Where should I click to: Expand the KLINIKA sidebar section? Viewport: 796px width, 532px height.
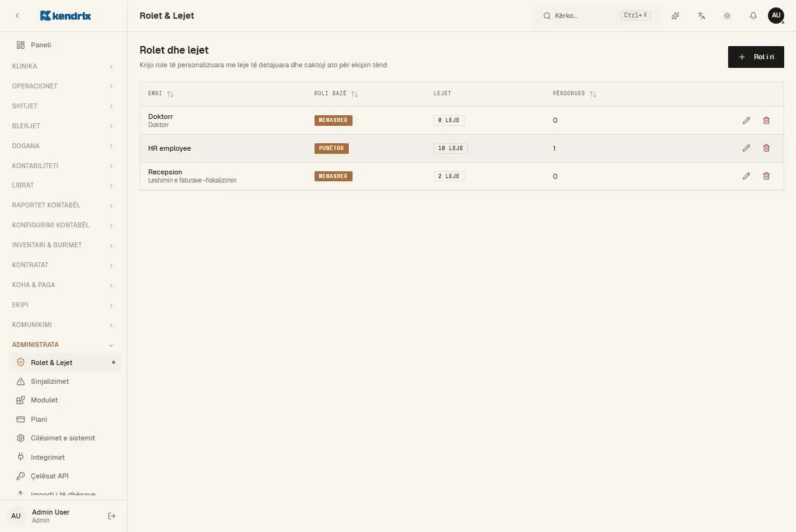coord(64,66)
